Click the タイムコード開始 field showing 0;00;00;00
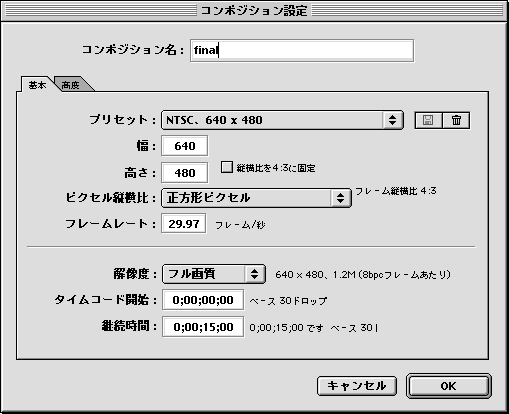Viewport: 509px width, 414px height. [x=203, y=300]
